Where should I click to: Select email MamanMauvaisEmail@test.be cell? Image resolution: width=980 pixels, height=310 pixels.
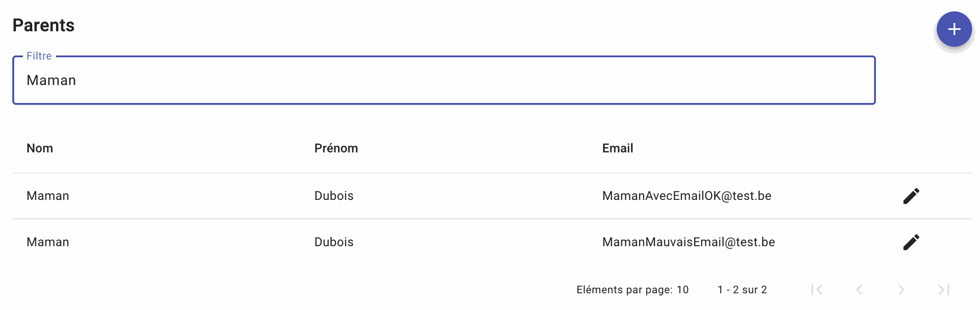(x=688, y=242)
